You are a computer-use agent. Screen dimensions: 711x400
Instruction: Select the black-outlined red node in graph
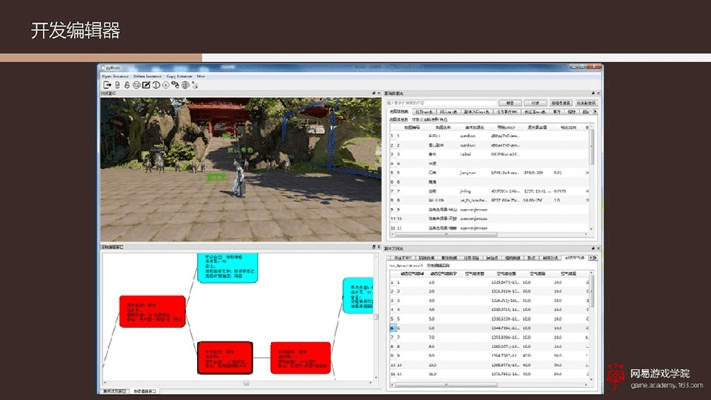225,358
